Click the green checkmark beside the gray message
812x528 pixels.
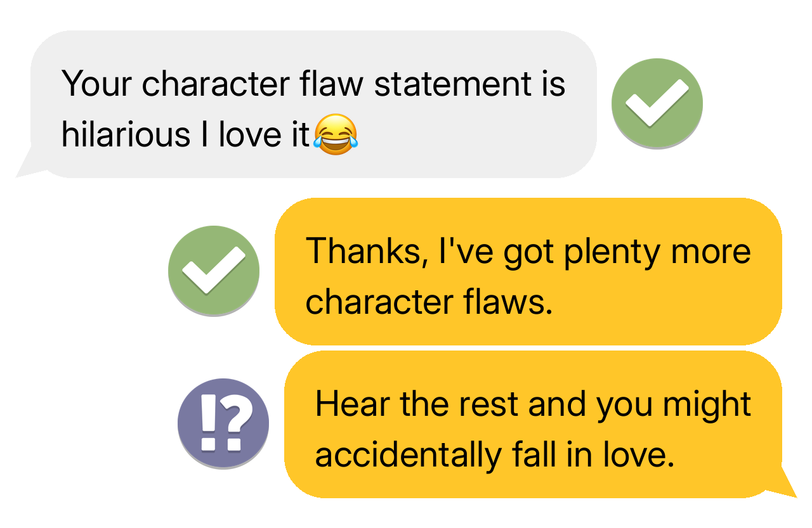coord(657,103)
